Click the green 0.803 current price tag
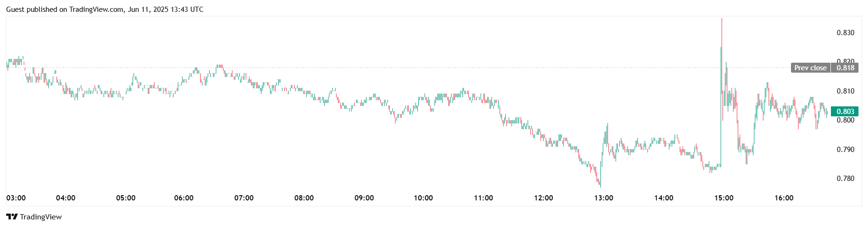Screen dimensions: 868x227 [x=845, y=112]
